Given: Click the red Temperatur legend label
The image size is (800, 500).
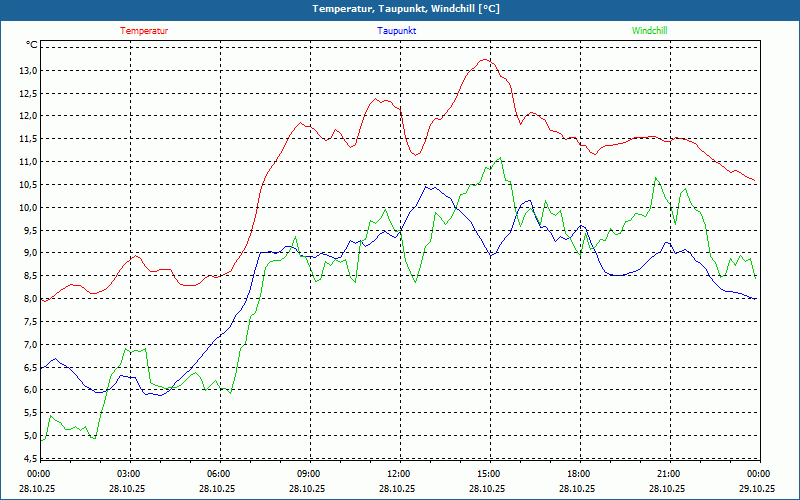Looking at the screenshot, I should [x=144, y=31].
